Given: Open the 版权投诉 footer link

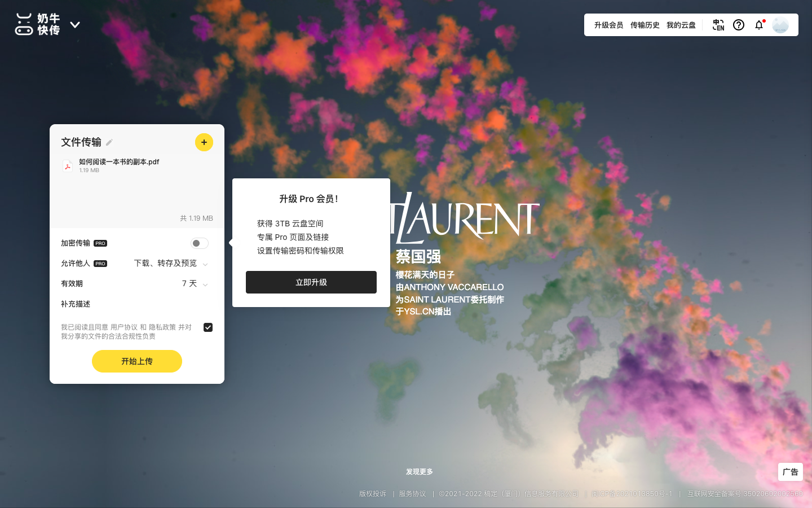Looking at the screenshot, I should click(x=373, y=494).
